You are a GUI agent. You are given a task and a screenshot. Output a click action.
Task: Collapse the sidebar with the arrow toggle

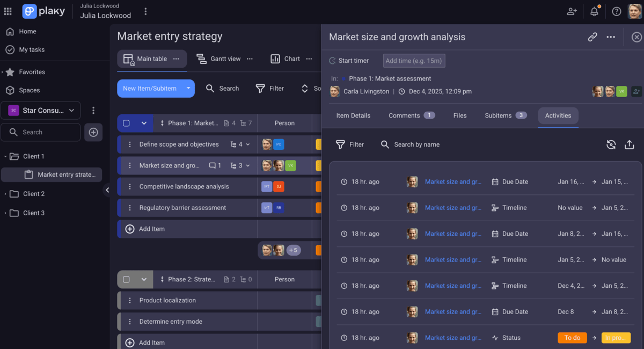[107, 190]
